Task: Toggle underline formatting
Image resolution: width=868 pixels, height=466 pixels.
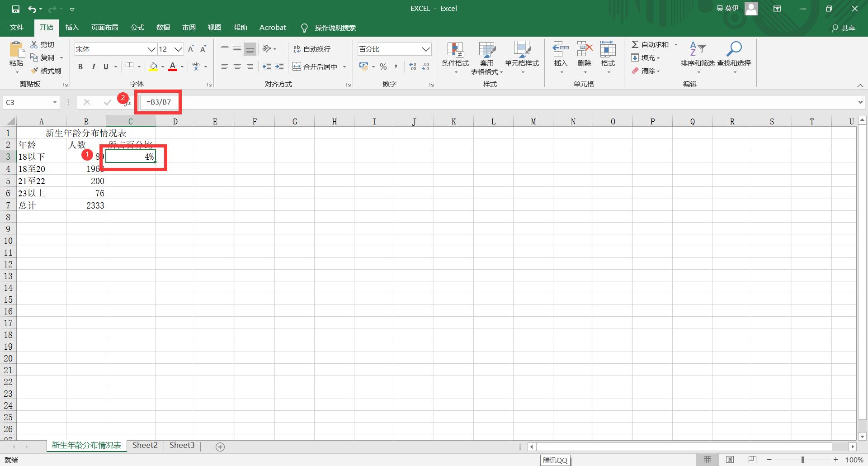Action: (x=106, y=67)
